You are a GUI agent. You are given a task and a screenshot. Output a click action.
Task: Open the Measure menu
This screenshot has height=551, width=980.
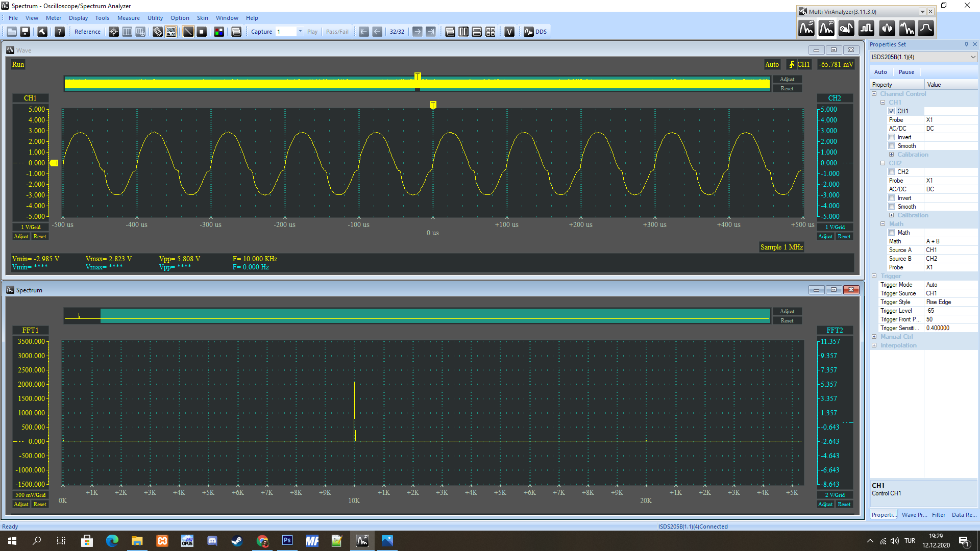pos(128,18)
